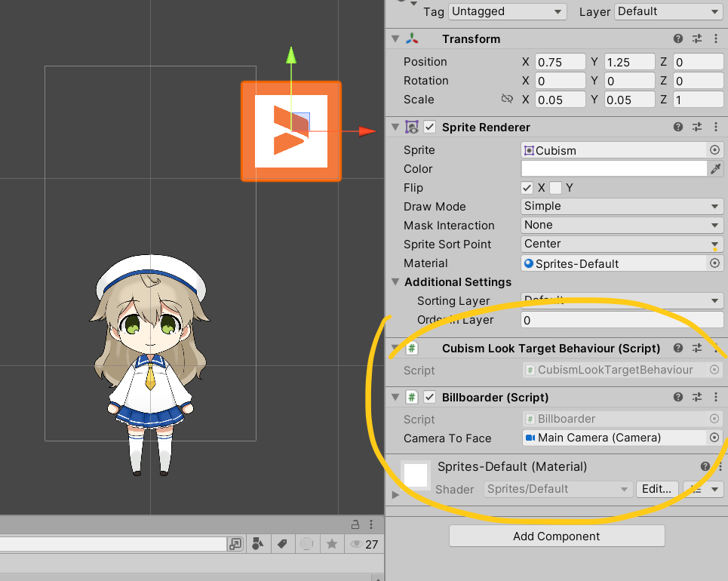
Task: Click the Search by Type shapes icon
Action: [258, 544]
